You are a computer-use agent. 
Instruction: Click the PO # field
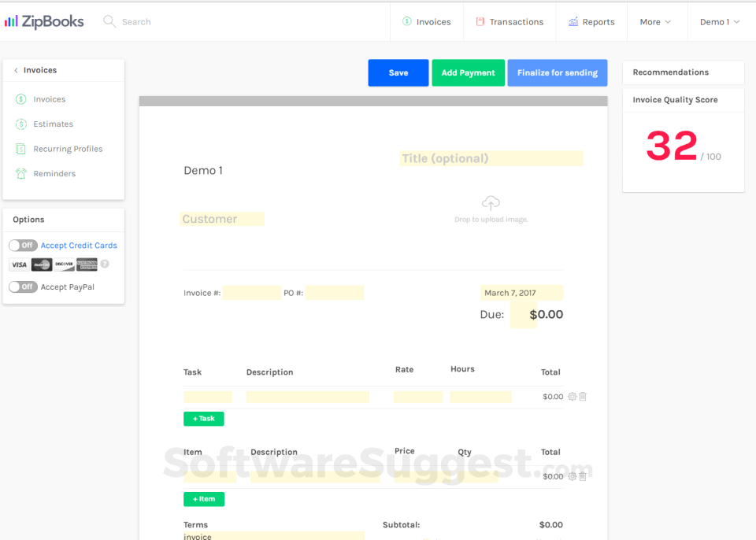coord(334,293)
